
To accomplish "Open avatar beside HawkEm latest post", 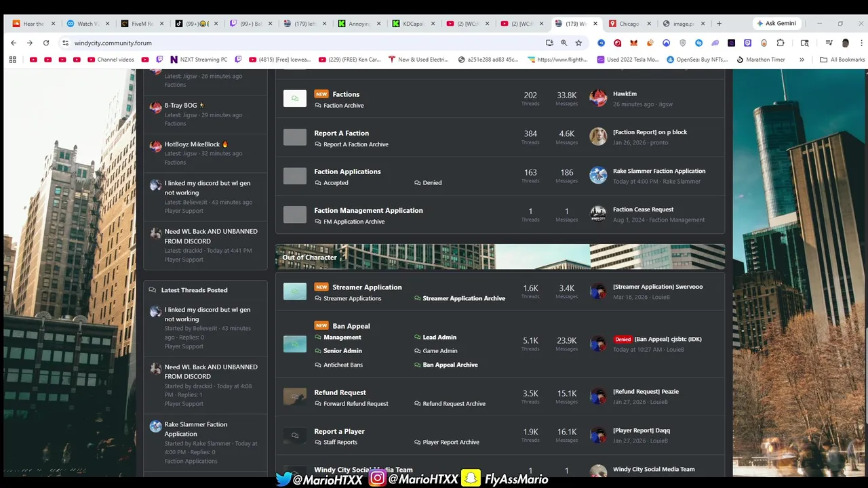I will pos(598,98).
